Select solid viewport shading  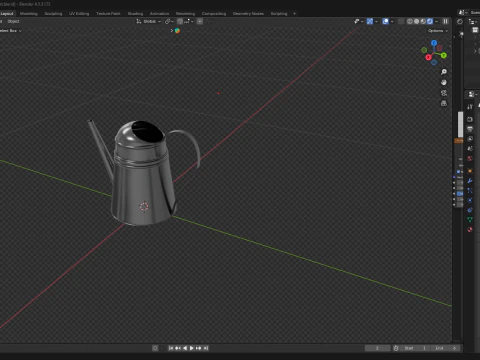coord(416,21)
